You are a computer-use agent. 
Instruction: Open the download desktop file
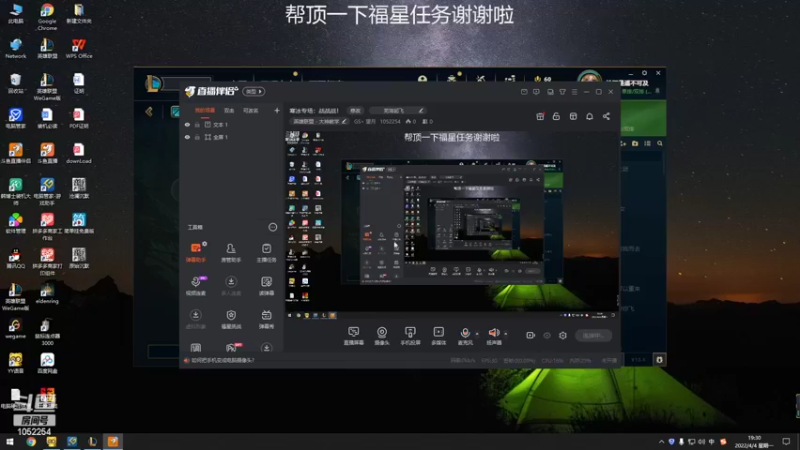tap(79, 154)
